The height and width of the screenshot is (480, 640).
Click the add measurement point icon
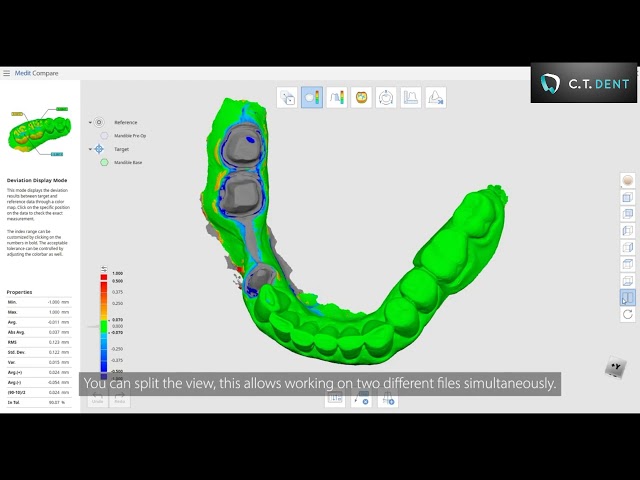pyautogui.click(x=388, y=398)
